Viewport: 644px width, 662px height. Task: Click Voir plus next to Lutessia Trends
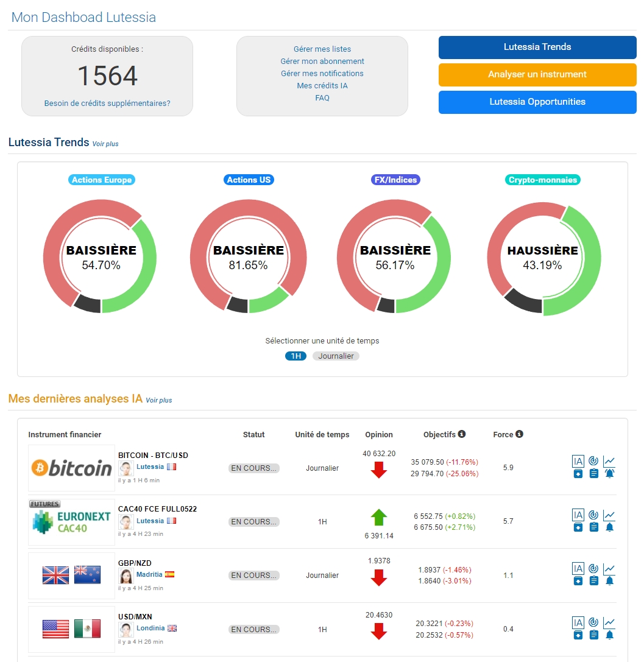pyautogui.click(x=105, y=144)
